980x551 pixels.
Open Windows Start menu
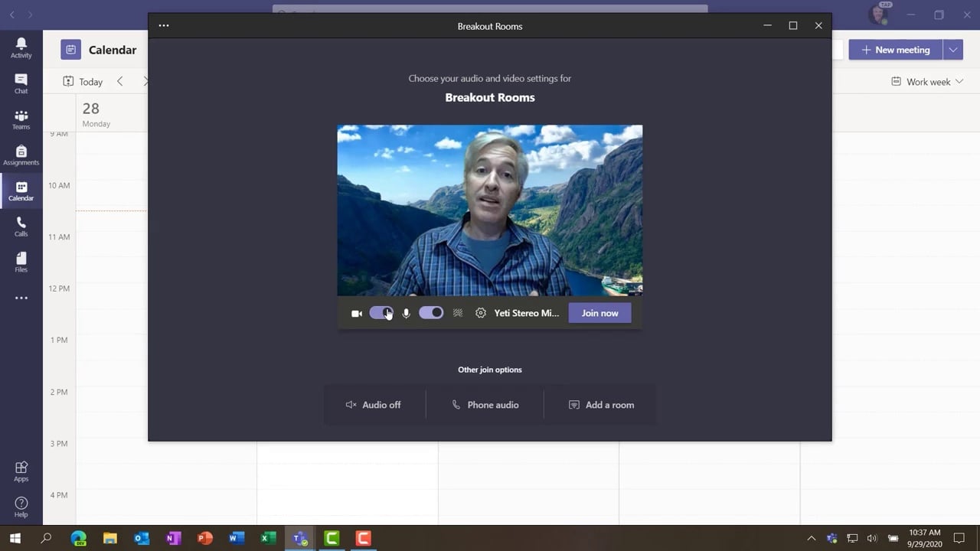point(15,538)
